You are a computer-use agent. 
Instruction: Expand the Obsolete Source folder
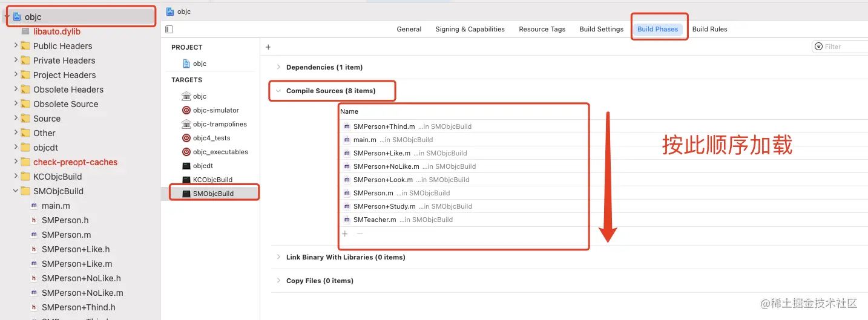(16, 104)
